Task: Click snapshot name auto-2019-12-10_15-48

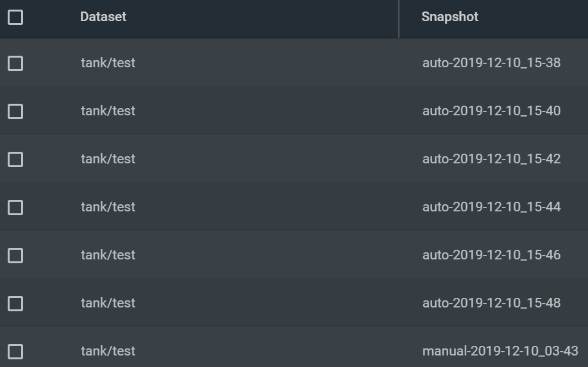Action: coord(491,302)
